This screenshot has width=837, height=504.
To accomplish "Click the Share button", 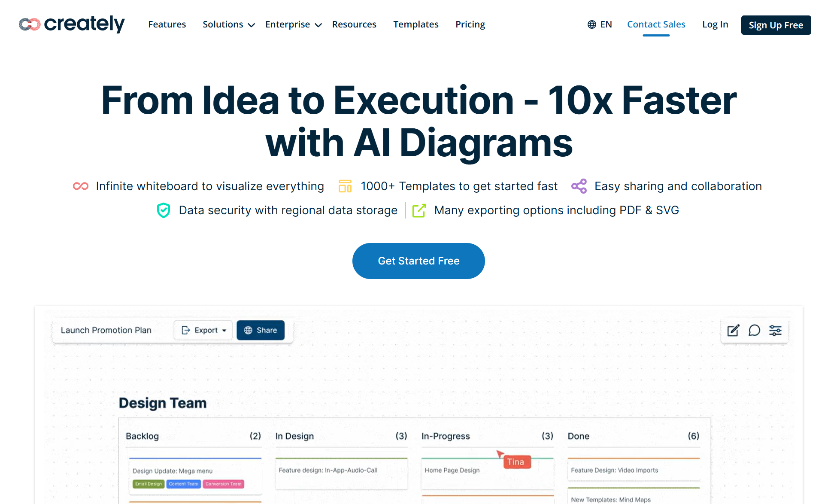I will 261,330.
